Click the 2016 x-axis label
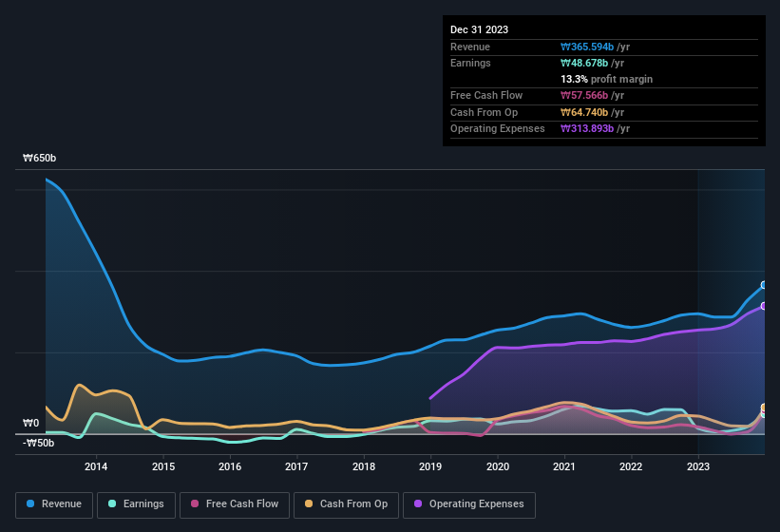780x532 pixels. pos(230,466)
